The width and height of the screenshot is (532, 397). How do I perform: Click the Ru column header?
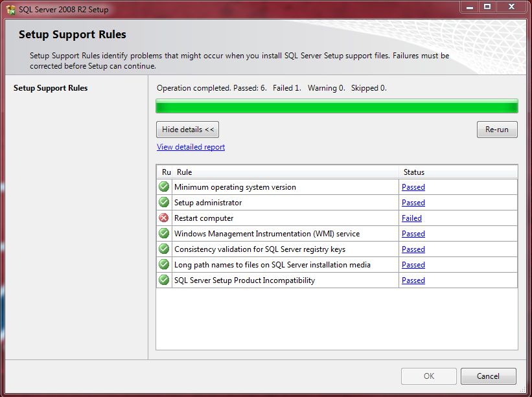(165, 172)
